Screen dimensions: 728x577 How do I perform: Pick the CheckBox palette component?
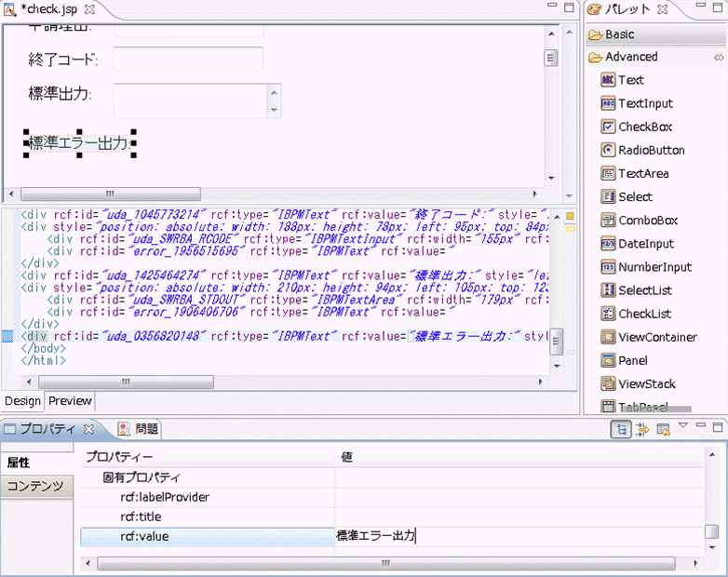pos(644,127)
